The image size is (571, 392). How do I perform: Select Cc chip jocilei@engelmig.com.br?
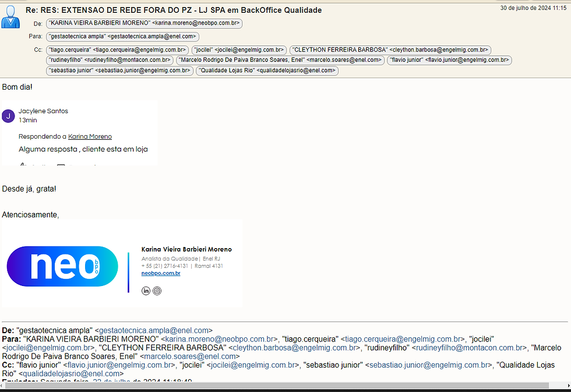(x=239, y=50)
